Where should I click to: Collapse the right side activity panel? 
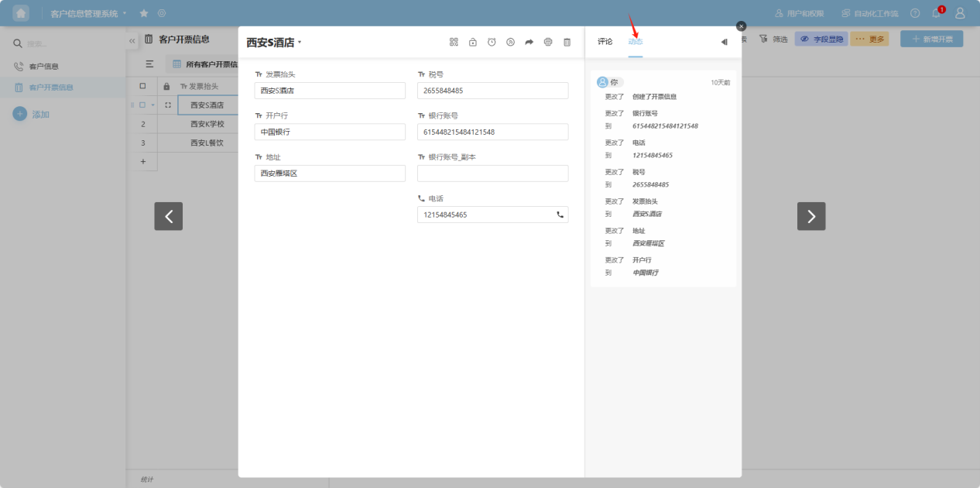point(724,42)
